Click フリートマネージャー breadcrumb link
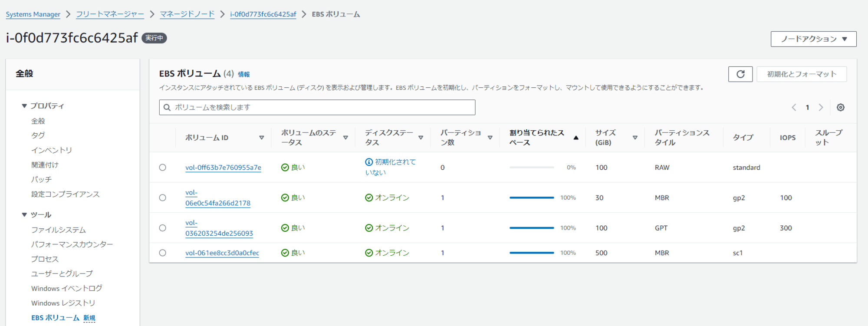868x326 pixels. pos(110,14)
